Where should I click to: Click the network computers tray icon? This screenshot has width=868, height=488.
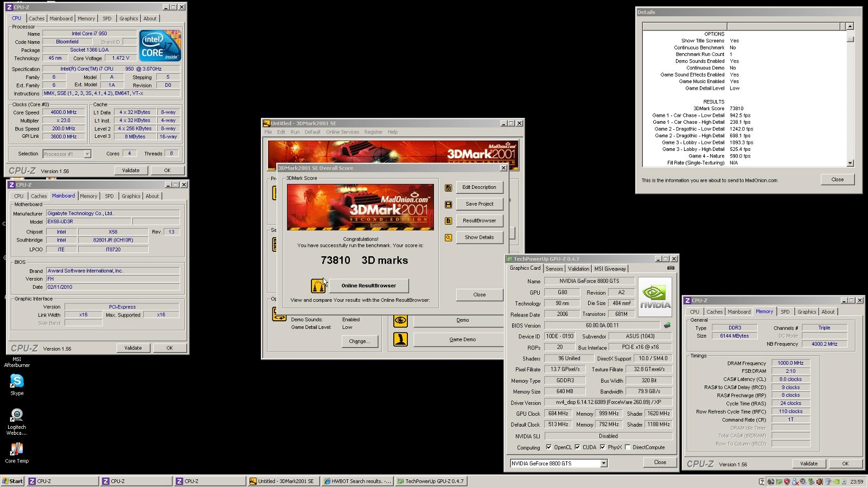click(828, 481)
